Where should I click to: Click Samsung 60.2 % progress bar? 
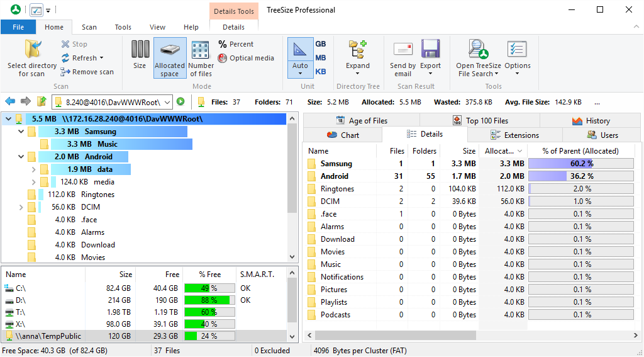(x=581, y=164)
